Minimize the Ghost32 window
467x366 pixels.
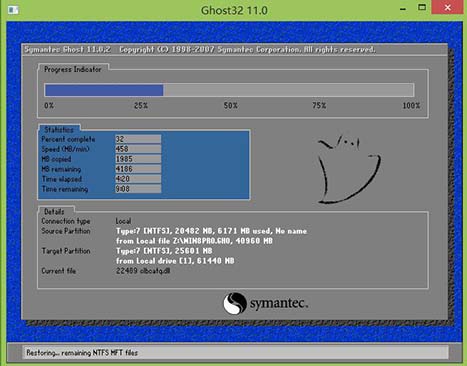click(403, 8)
